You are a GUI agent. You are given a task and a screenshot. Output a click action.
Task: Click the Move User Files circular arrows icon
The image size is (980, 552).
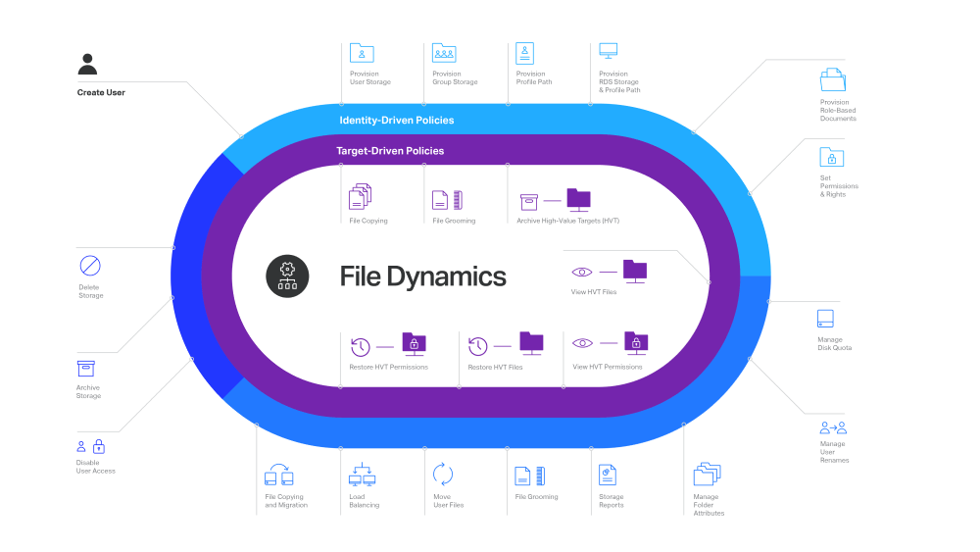click(x=443, y=475)
